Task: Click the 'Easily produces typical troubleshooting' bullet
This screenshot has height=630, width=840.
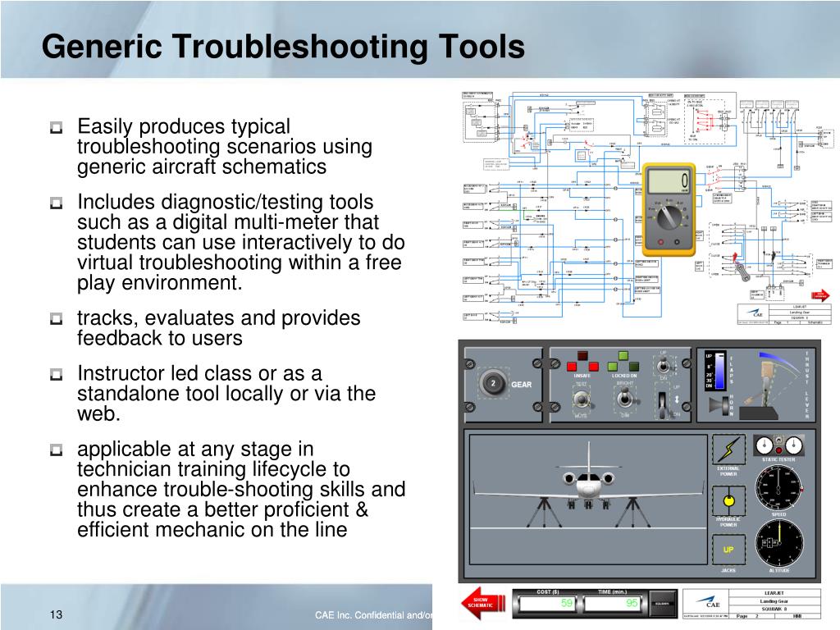Action: [225, 146]
